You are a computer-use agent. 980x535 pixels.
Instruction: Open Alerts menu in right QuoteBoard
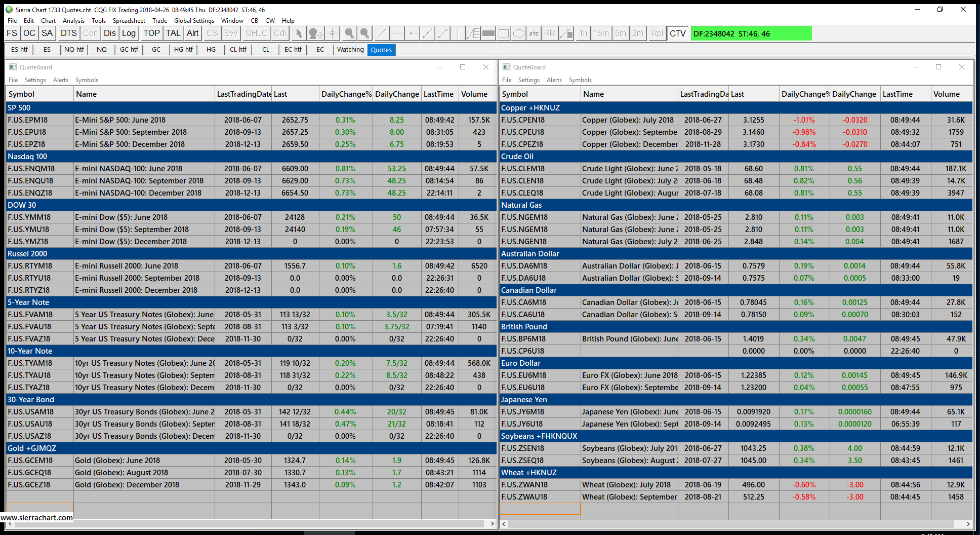tap(554, 80)
